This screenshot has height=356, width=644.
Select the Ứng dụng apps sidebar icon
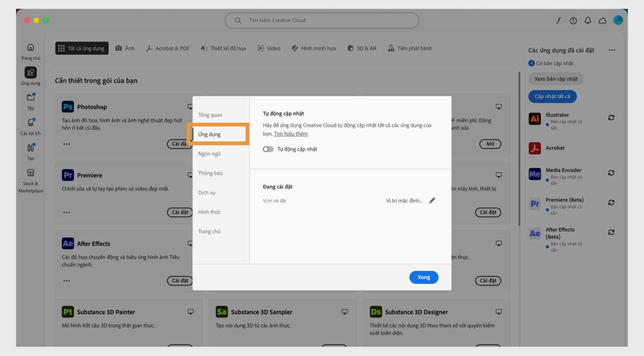coord(31,72)
